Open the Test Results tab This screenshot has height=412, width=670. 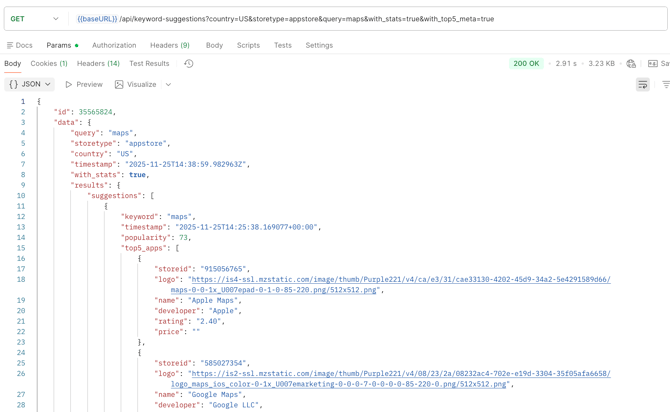point(149,64)
